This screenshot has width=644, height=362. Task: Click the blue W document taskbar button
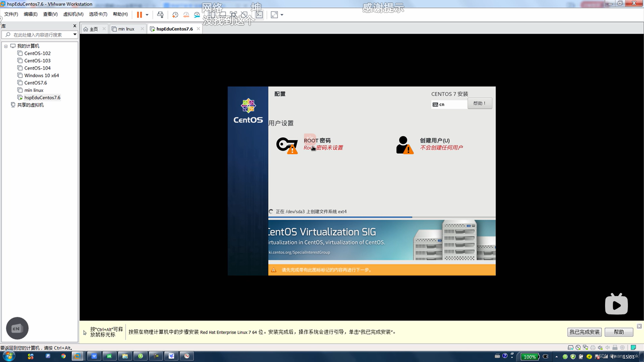94,356
